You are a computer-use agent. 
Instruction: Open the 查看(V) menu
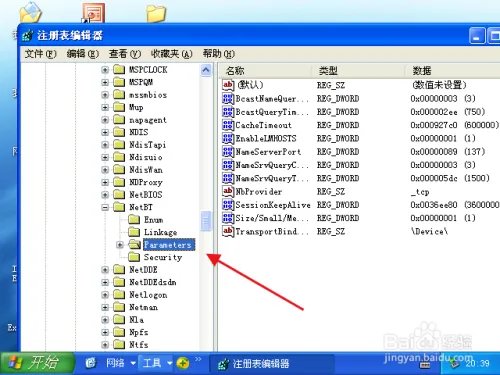(125, 54)
